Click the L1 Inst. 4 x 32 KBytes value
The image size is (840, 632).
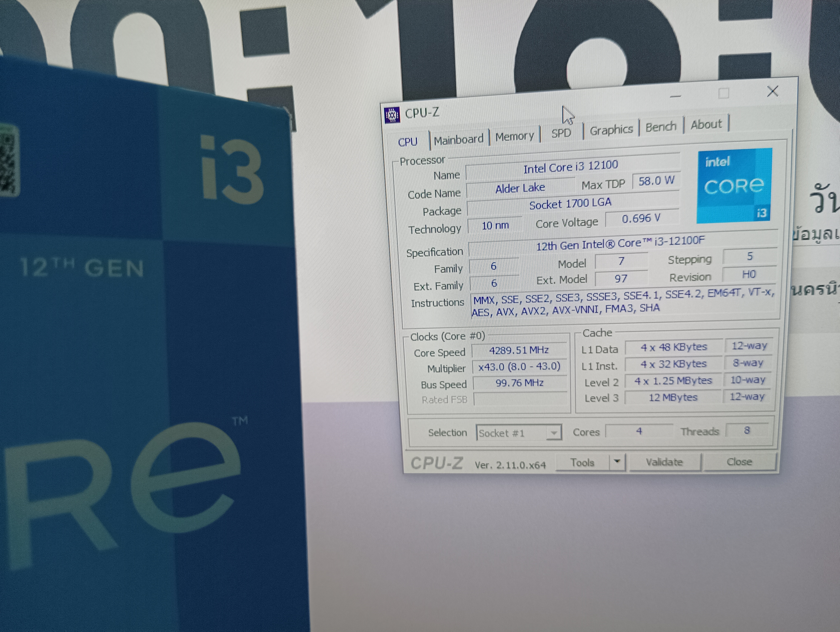[674, 364]
